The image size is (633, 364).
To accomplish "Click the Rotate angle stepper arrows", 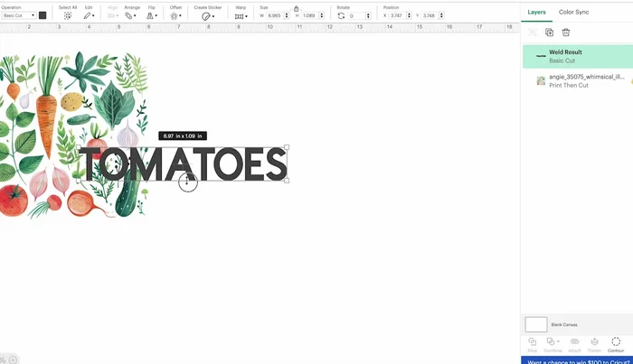I will pos(368,15).
